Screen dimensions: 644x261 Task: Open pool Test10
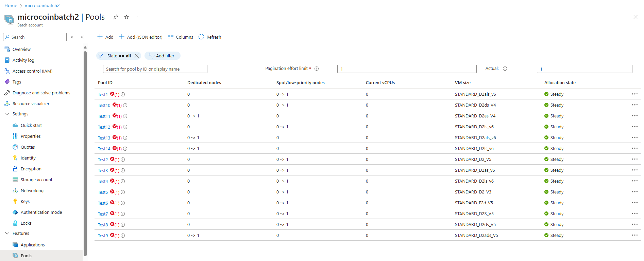[x=104, y=105]
